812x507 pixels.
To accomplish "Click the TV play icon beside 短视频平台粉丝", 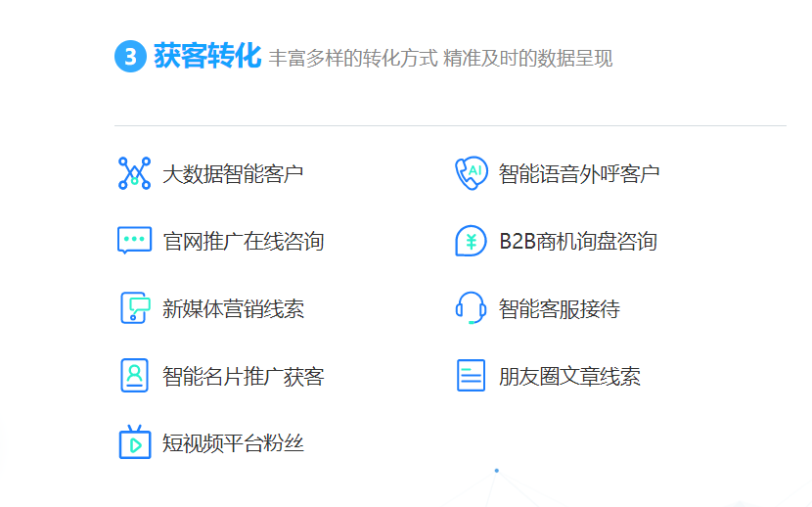I will pyautogui.click(x=135, y=442).
